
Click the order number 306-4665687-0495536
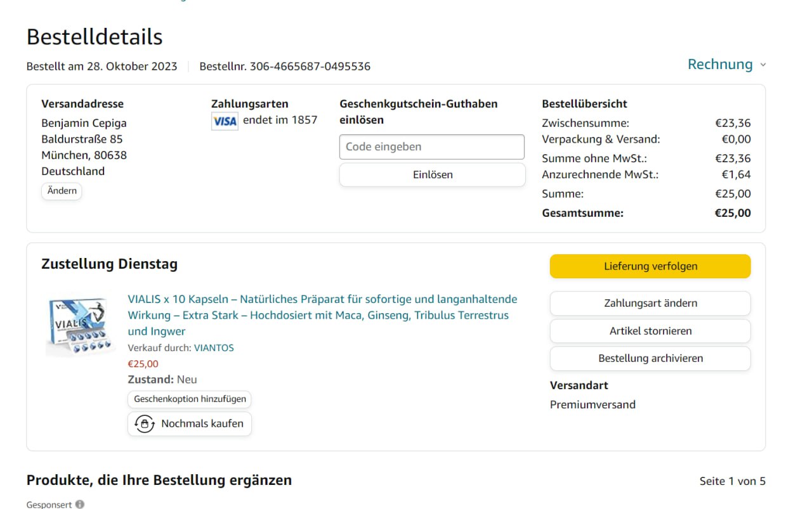click(310, 67)
